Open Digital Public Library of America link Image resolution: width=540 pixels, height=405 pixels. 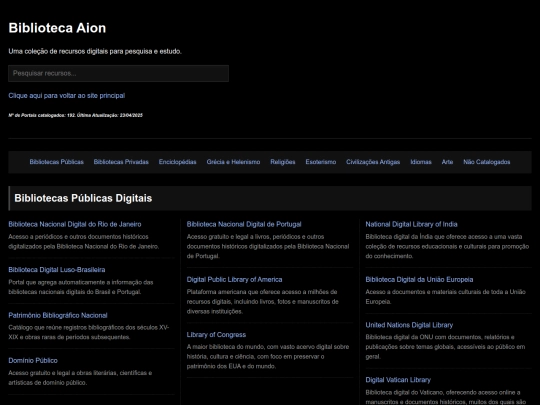point(234,279)
